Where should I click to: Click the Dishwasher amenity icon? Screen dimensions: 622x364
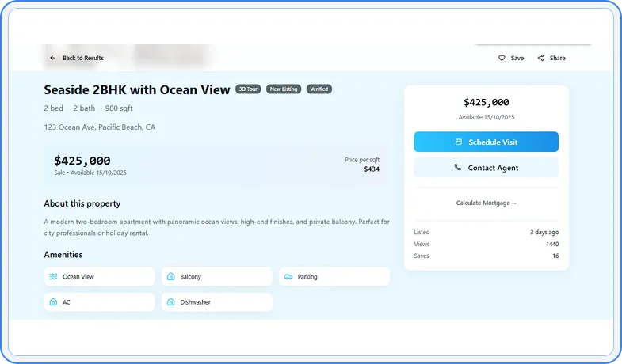click(x=170, y=302)
